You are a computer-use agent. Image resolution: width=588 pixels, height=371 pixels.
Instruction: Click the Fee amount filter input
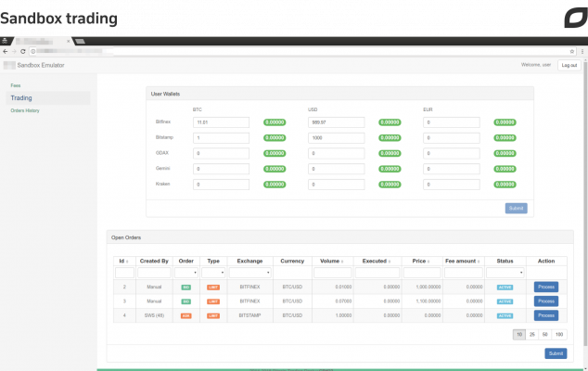(x=464, y=273)
